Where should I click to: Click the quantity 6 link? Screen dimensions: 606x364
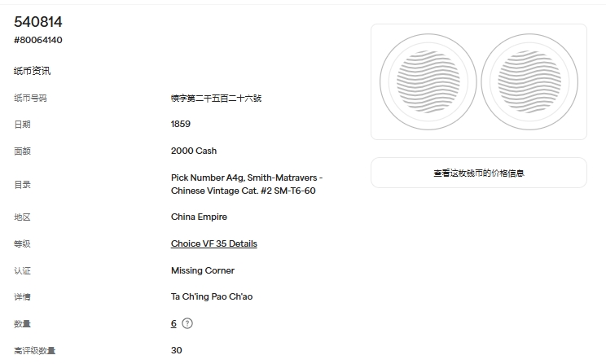(x=173, y=323)
